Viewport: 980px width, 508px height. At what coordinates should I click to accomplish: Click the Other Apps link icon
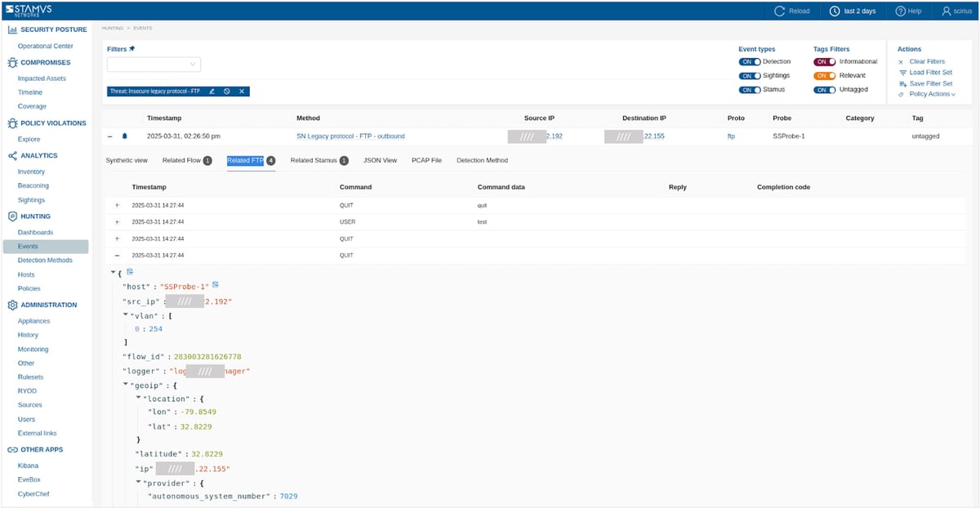[x=12, y=449]
